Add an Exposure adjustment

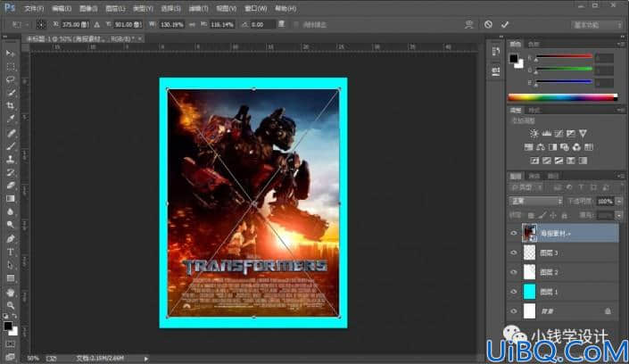570,133
